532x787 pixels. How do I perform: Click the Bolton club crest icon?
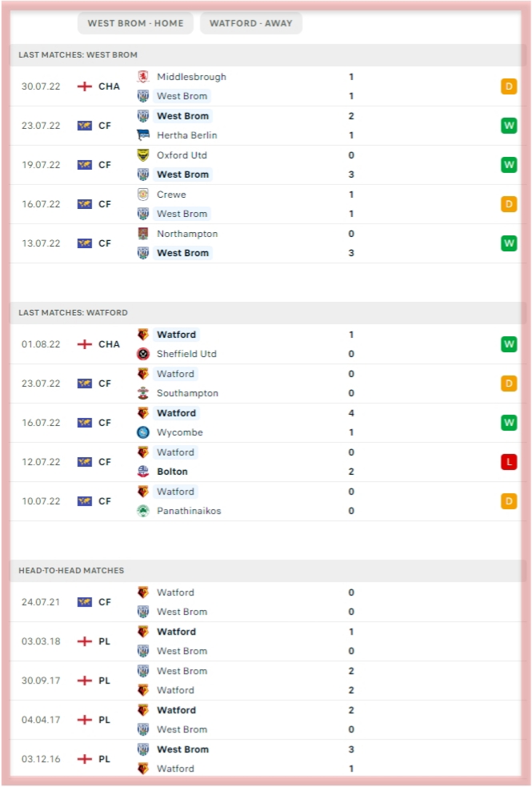(x=143, y=472)
